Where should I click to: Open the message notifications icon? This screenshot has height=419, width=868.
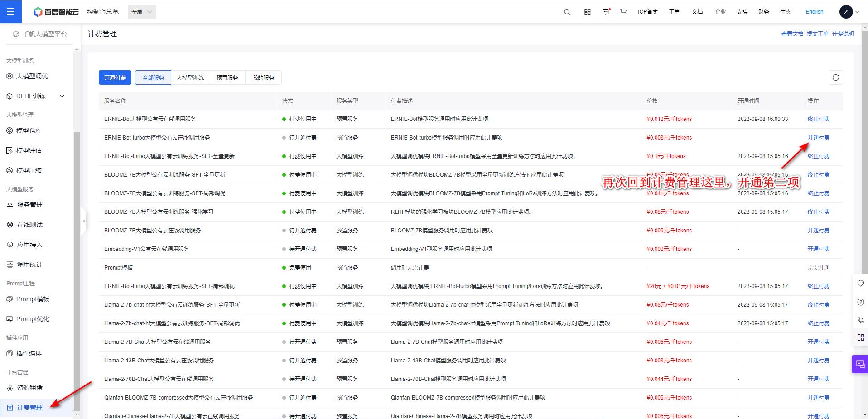[x=606, y=12]
